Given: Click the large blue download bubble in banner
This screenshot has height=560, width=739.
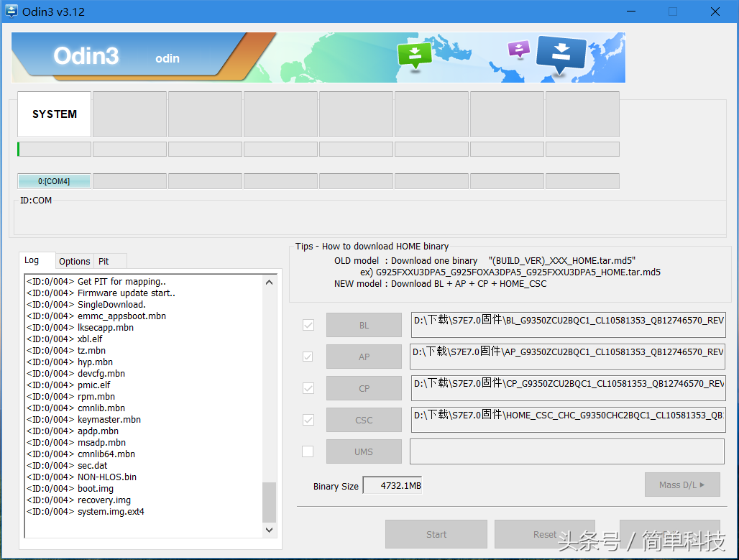Looking at the screenshot, I should click(561, 55).
